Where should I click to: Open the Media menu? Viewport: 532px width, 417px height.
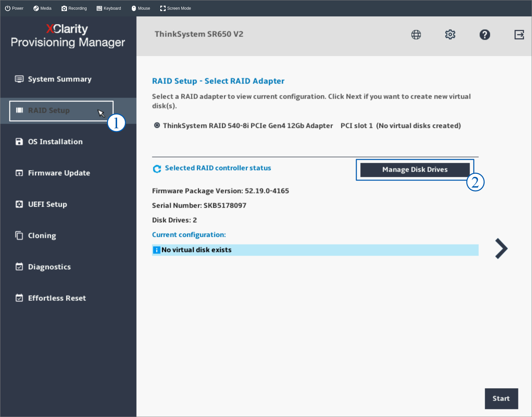tap(42, 8)
